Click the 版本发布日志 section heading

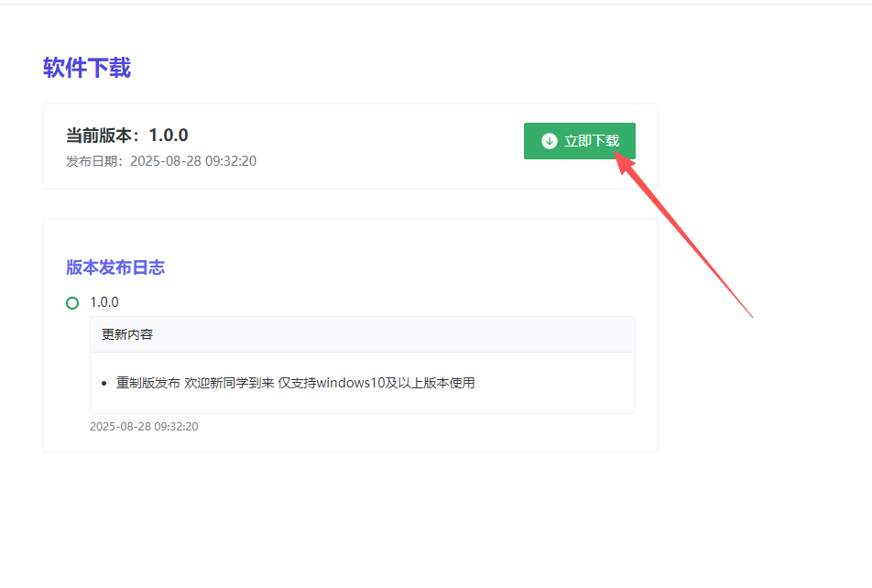[115, 267]
